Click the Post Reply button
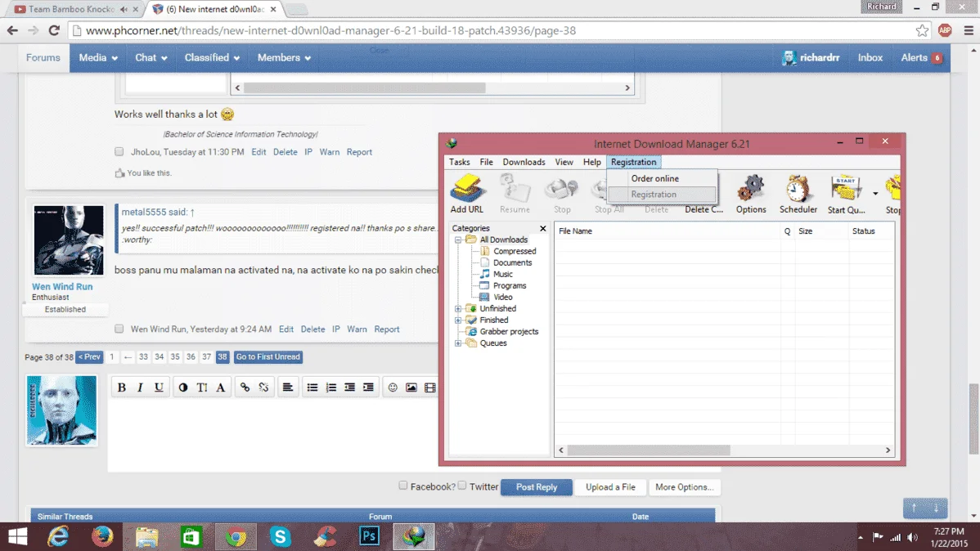980x551 pixels. (x=537, y=487)
